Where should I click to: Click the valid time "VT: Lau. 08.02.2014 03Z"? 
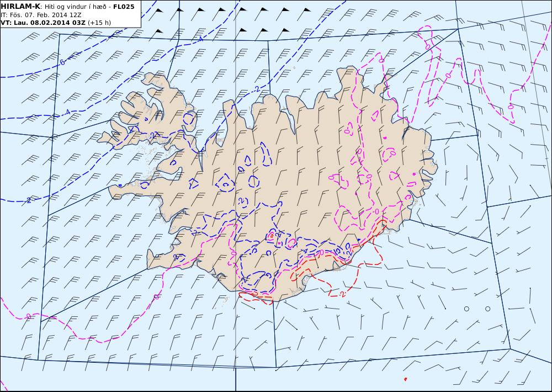43,23
